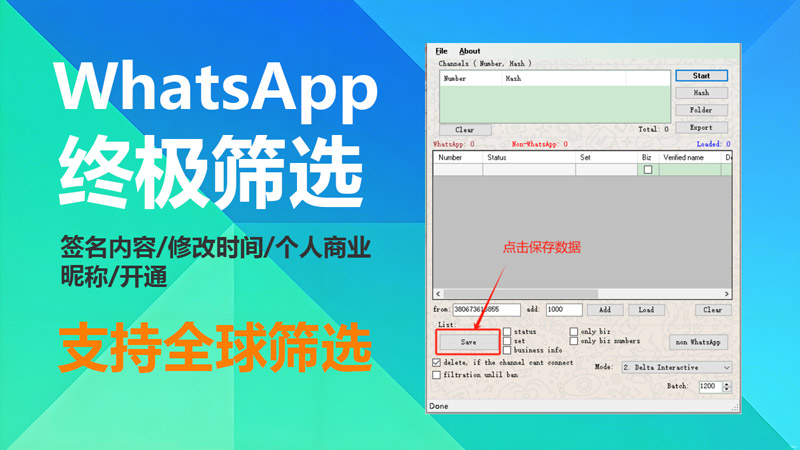Open the About menu
The height and width of the screenshot is (450, 800).
pyautogui.click(x=469, y=51)
